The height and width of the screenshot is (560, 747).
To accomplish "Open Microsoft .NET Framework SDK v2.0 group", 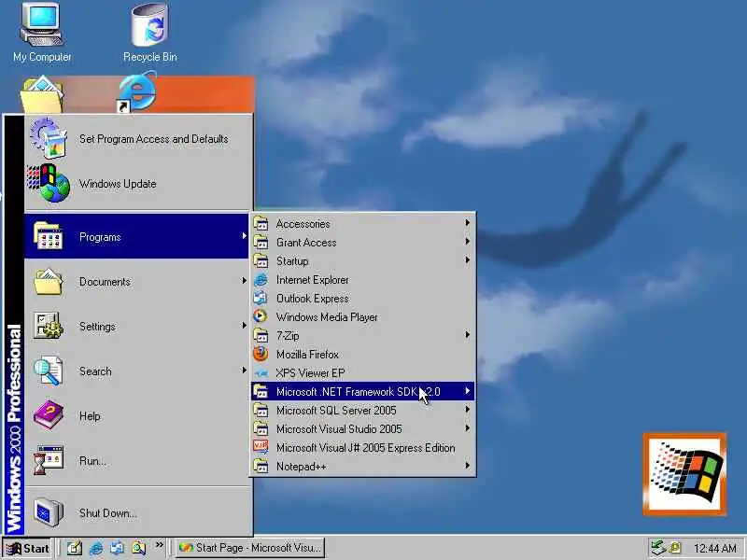I will (362, 391).
